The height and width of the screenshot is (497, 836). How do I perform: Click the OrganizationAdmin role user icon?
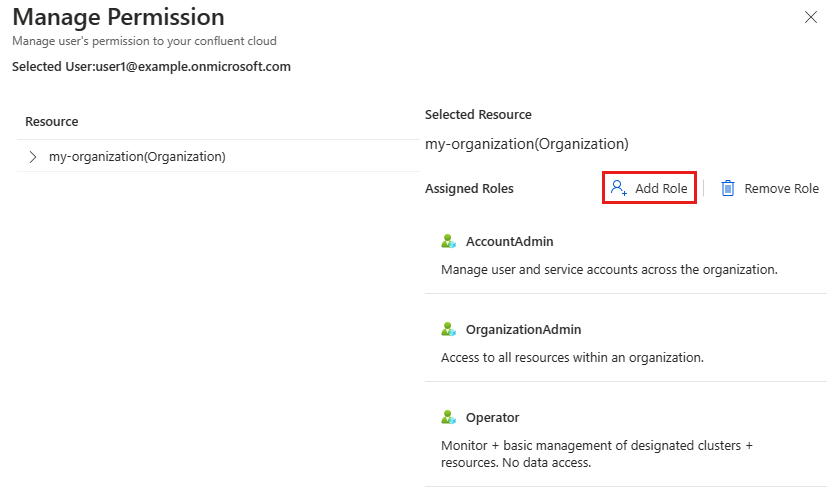[449, 329]
